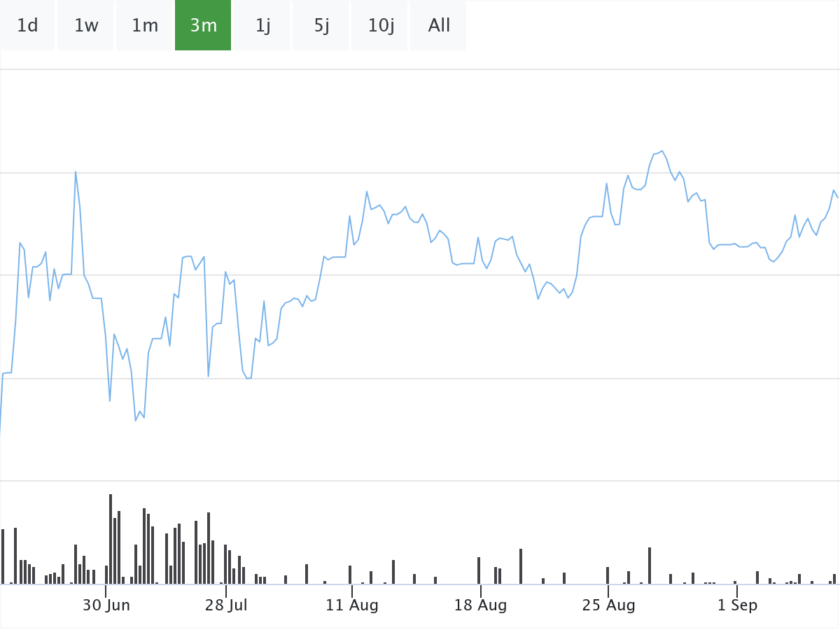Click the 11 Aug date label
Screen dimensions: 840x630
(351, 605)
